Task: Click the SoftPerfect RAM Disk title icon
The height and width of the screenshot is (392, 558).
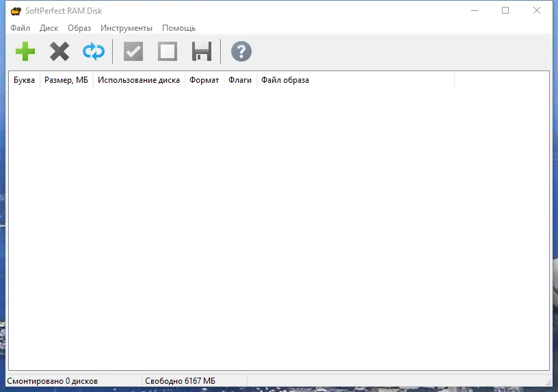Action: point(16,11)
